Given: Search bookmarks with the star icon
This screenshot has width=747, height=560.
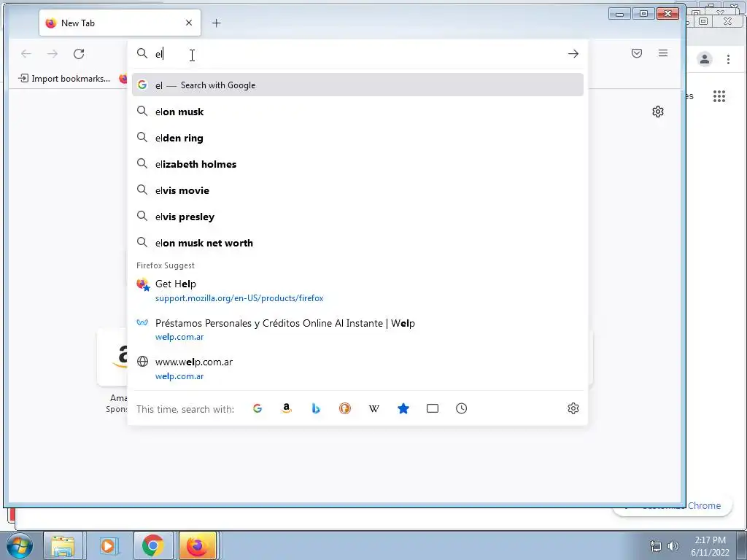Looking at the screenshot, I should (x=403, y=408).
